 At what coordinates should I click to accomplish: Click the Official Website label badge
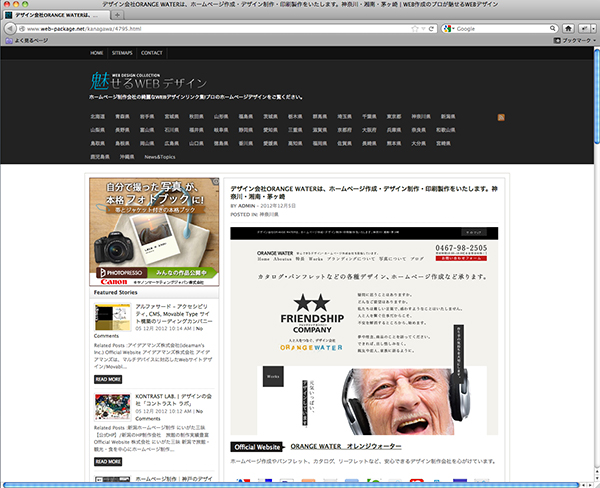tap(257, 447)
